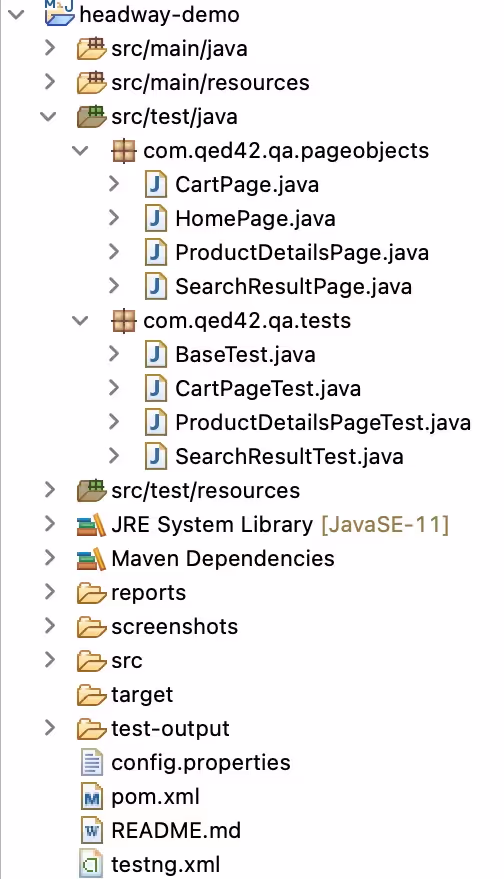Select the 'BaseTest.java' file name
Viewport: 504px width, 879px height.
click(246, 355)
